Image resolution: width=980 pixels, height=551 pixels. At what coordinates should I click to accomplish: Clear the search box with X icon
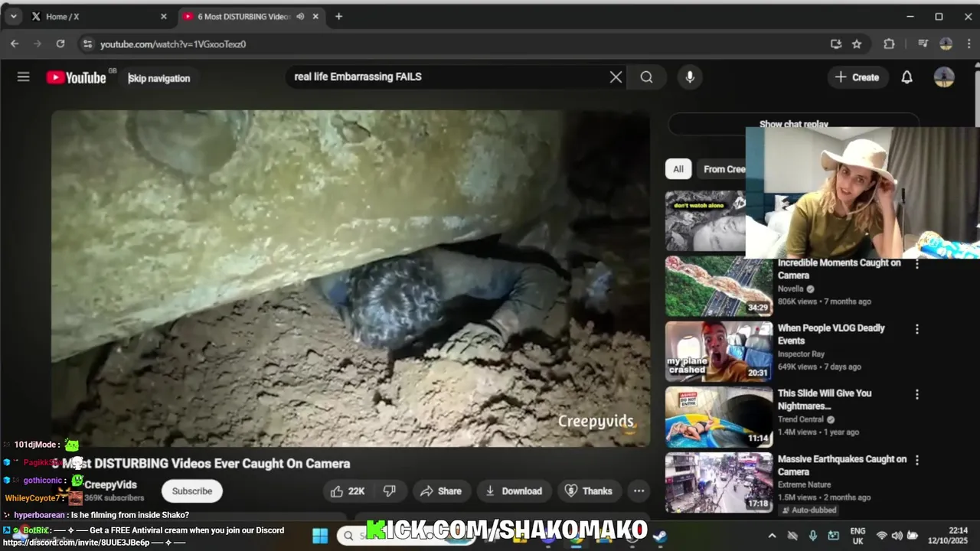616,77
